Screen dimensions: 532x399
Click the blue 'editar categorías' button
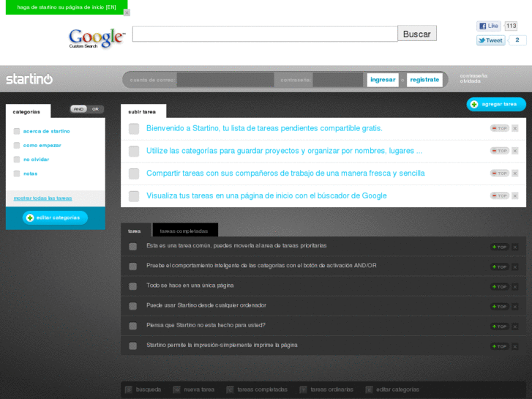56,217
